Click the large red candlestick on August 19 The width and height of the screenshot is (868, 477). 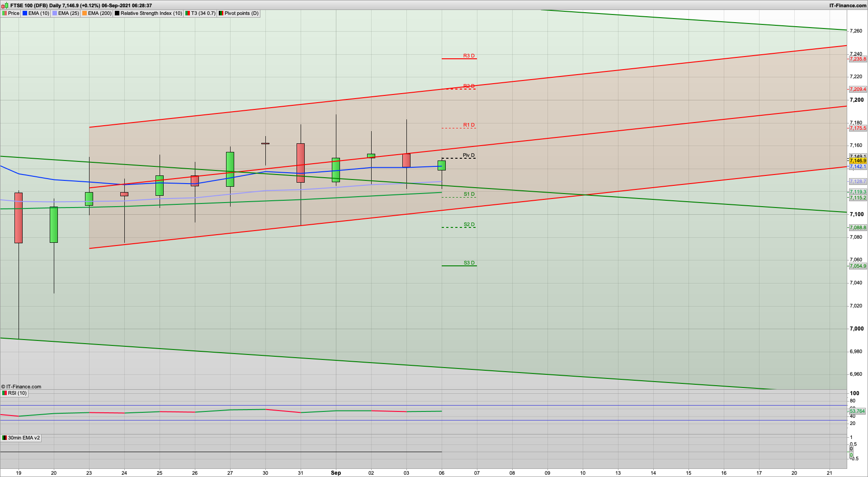(19, 218)
